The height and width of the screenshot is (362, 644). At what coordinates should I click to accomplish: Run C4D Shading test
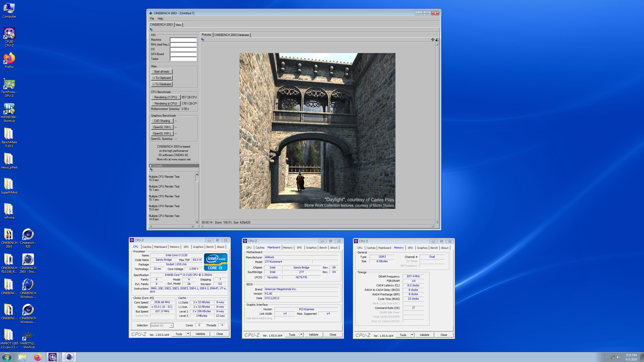(x=162, y=121)
